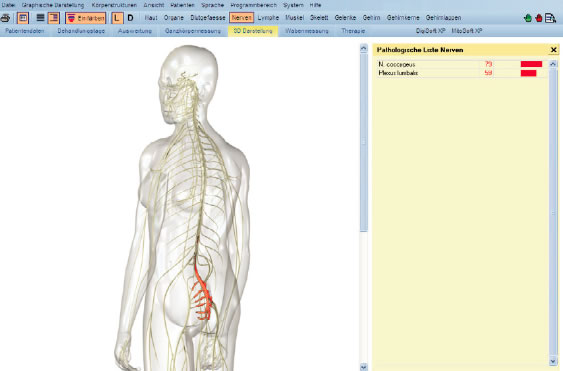Click the red hand icon

coord(539,18)
